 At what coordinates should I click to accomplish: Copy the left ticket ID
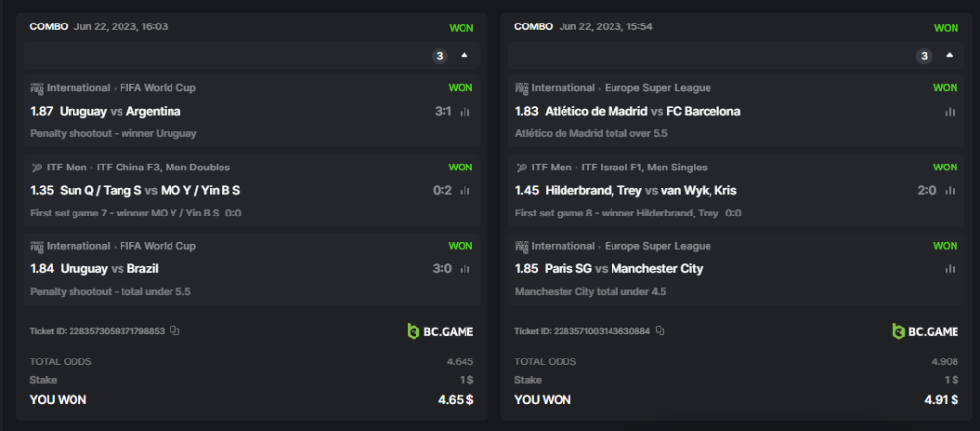174,331
